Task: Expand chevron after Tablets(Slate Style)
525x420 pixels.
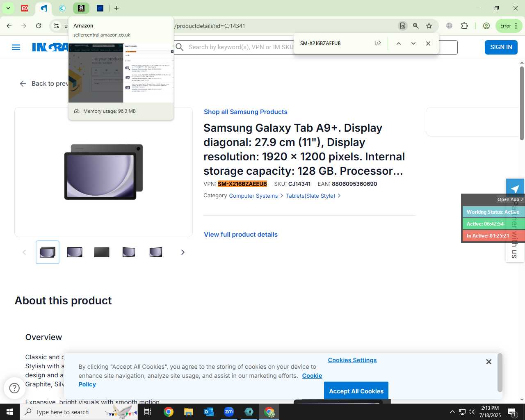Action: 339,196
